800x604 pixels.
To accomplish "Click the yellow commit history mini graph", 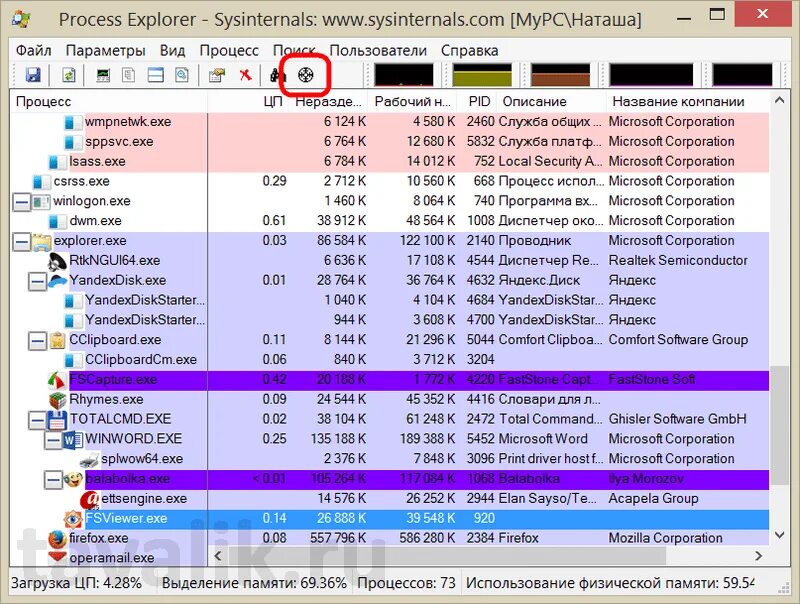I will [x=482, y=74].
